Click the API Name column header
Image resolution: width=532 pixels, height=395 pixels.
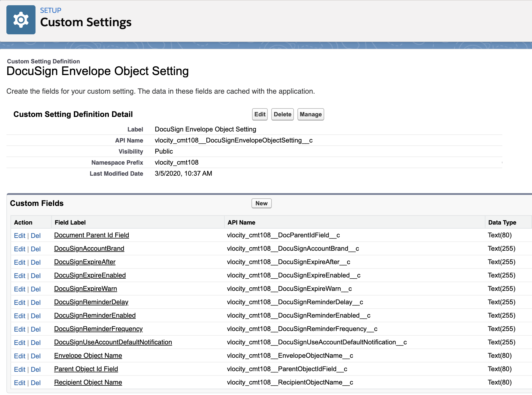tap(241, 223)
